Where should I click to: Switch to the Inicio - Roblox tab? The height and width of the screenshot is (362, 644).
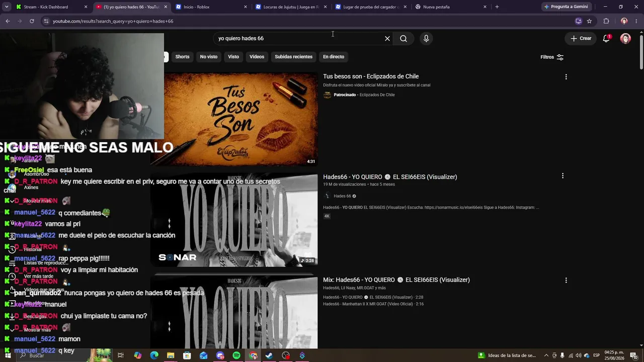[x=211, y=7]
